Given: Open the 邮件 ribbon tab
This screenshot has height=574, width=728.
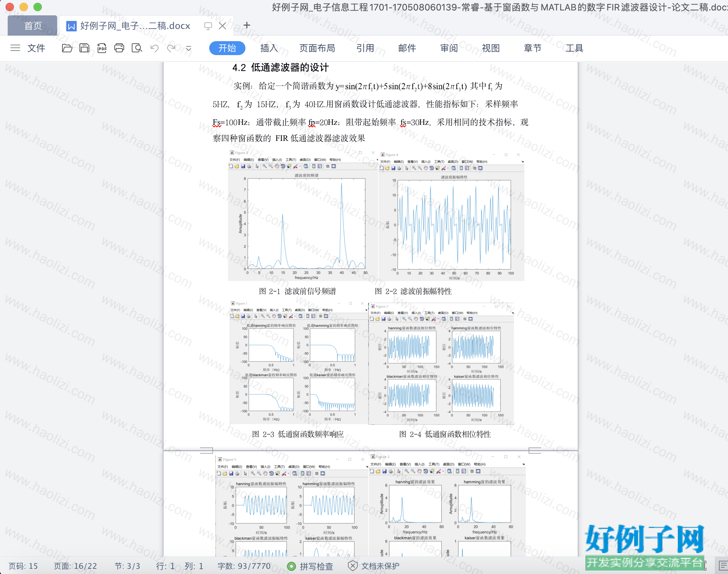Looking at the screenshot, I should (x=407, y=48).
